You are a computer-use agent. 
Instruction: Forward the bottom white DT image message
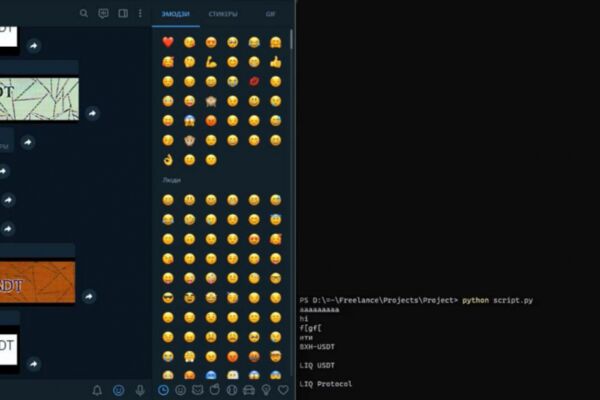pos(34,364)
